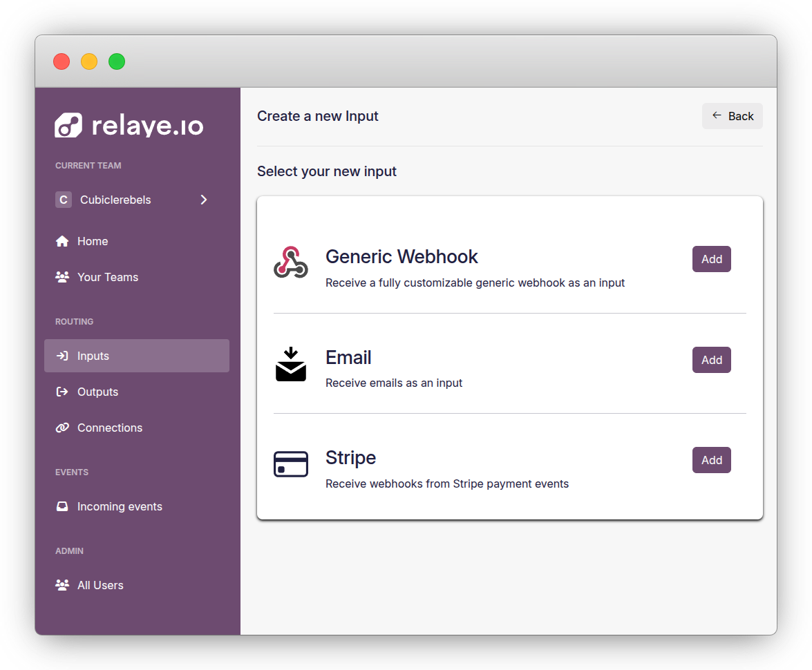Go Back to the previous page

coord(732,116)
